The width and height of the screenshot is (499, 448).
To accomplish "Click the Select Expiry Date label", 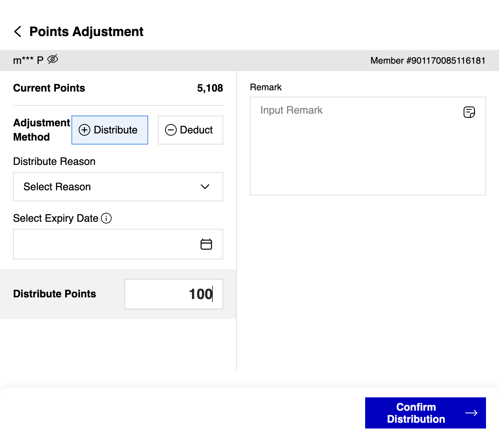I will pyautogui.click(x=56, y=218).
